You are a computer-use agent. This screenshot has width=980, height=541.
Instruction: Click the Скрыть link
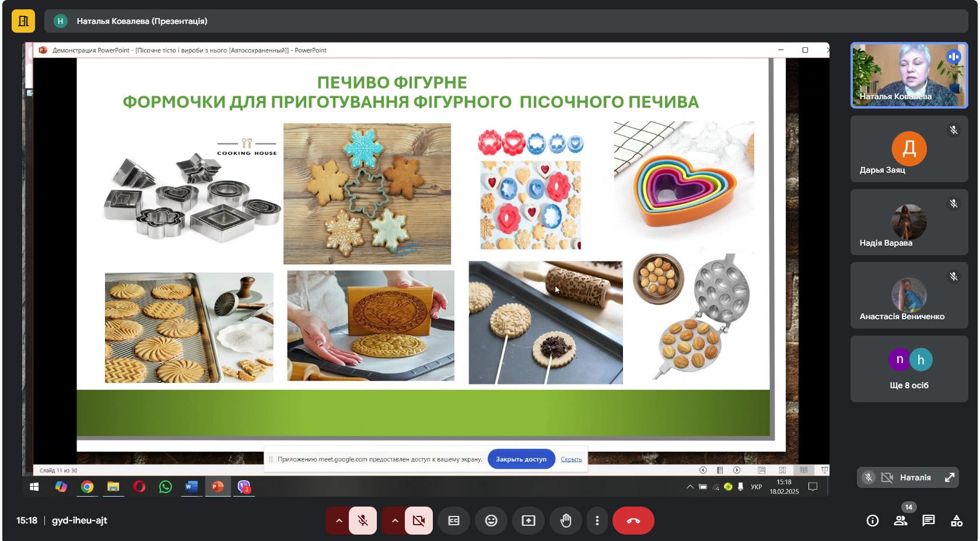tap(571, 459)
